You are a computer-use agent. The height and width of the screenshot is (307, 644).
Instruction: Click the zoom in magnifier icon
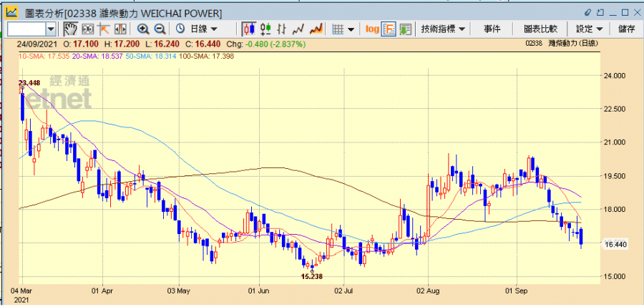coord(143,29)
